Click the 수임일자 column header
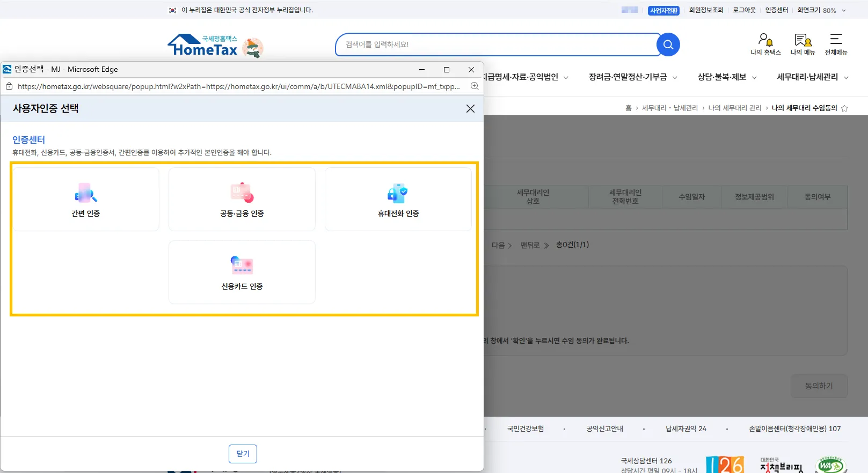The height and width of the screenshot is (473, 868). [691, 197]
